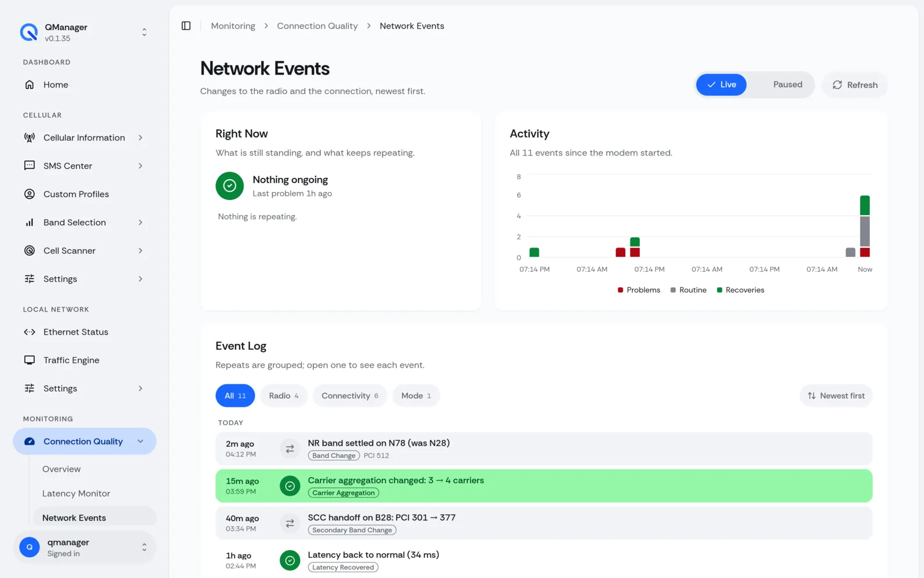Click the Band Selection bars icon
Viewport: 924px width, 578px height.
point(29,223)
